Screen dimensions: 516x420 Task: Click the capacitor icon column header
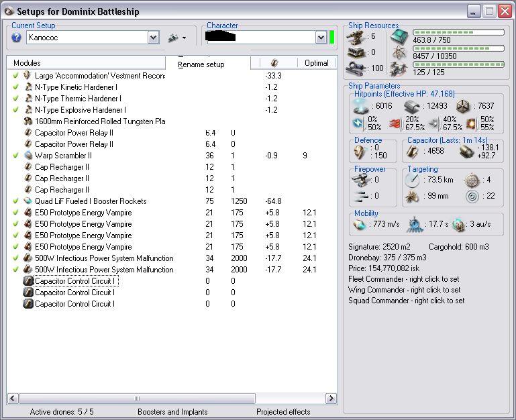coord(274,63)
